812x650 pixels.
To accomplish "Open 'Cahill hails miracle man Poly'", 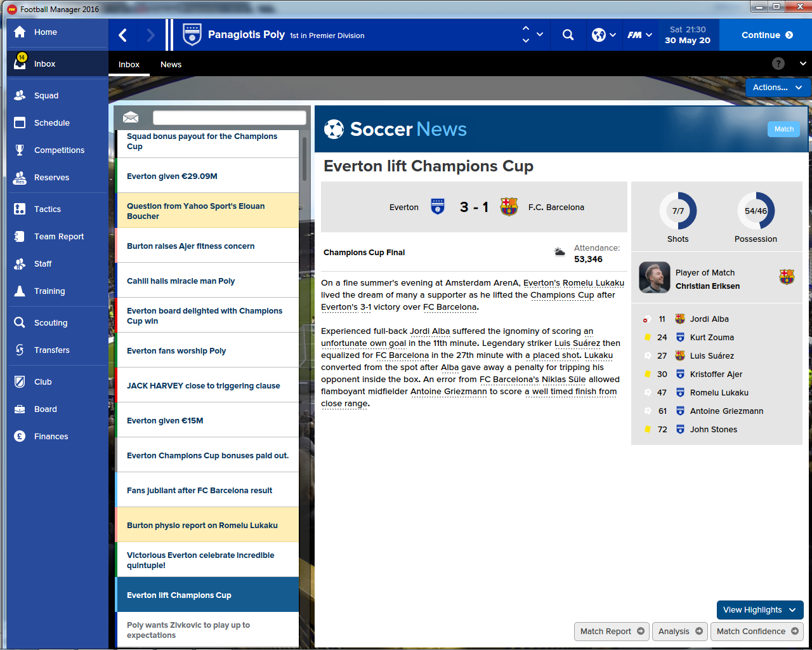I will 207,281.
